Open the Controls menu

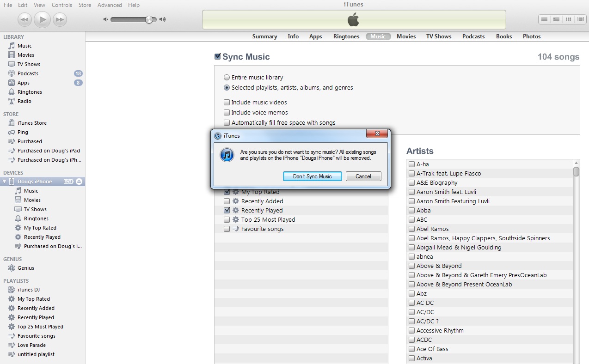click(x=62, y=5)
